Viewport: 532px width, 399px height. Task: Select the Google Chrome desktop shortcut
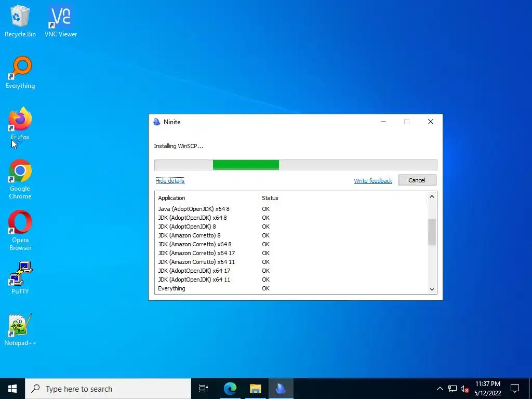coord(20,179)
